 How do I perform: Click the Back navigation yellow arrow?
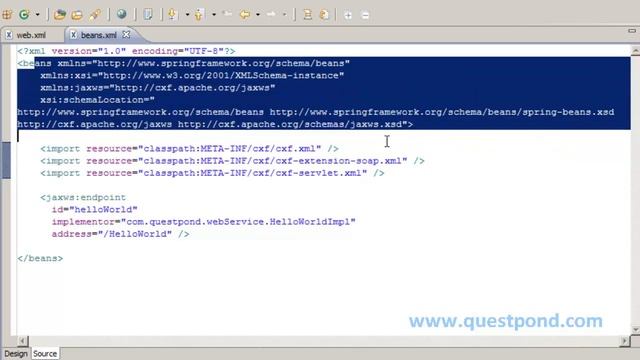pyautogui.click(x=245, y=15)
